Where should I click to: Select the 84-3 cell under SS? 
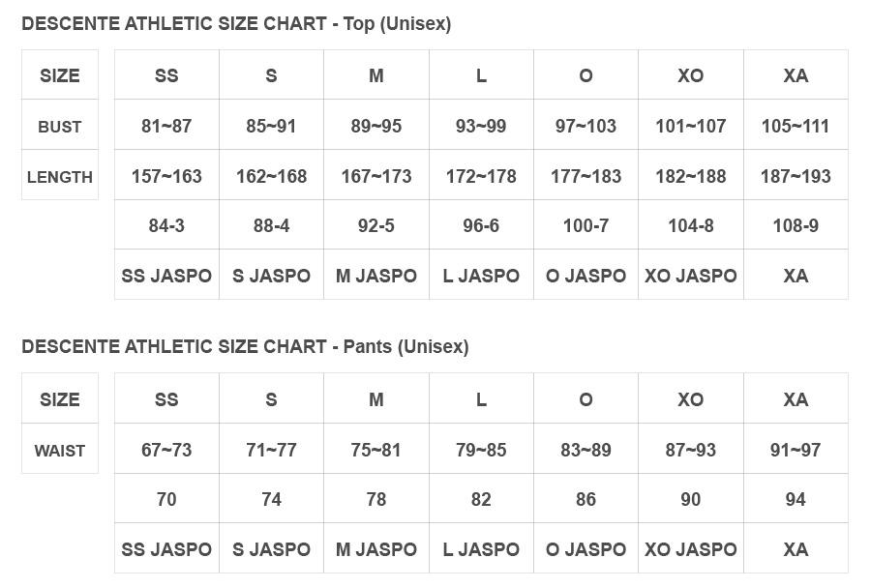pyautogui.click(x=166, y=226)
